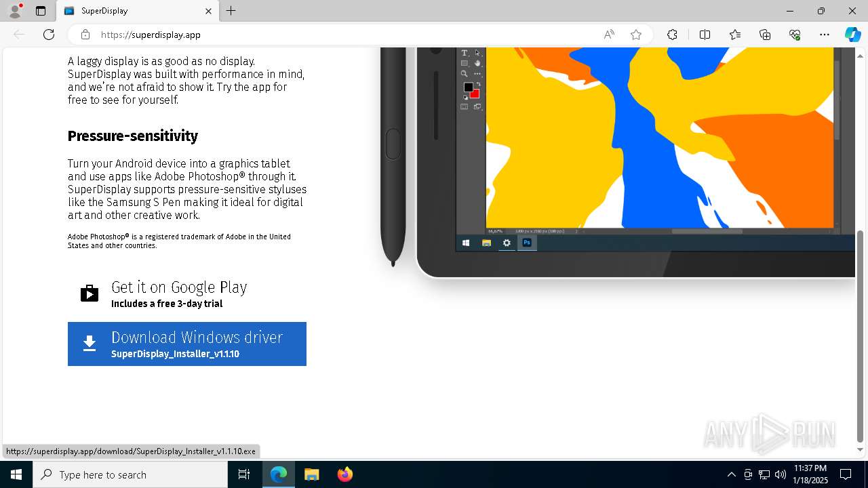Click Download Windows driver button
The height and width of the screenshot is (488, 868).
(187, 344)
